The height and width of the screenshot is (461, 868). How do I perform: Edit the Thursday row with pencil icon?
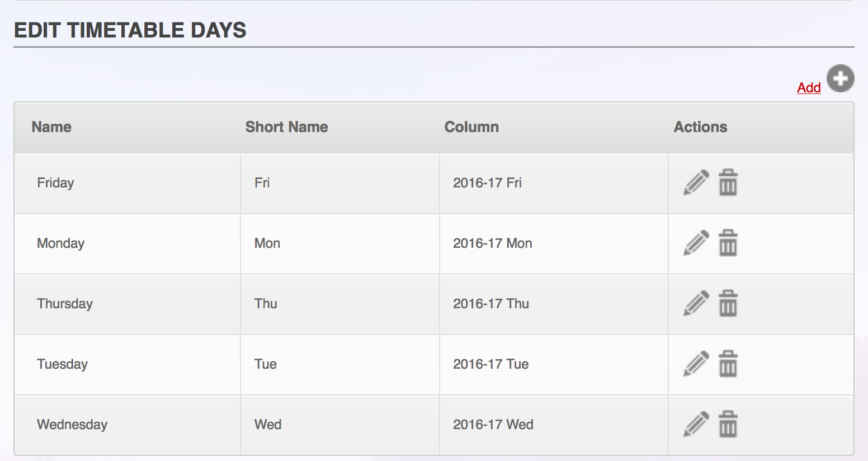pos(696,303)
